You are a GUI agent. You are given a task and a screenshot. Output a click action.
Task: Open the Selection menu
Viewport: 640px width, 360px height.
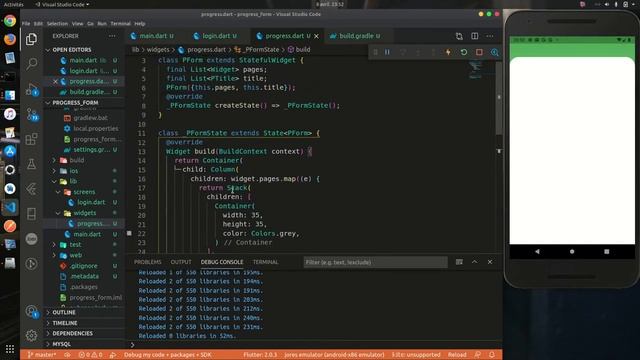tap(57, 24)
